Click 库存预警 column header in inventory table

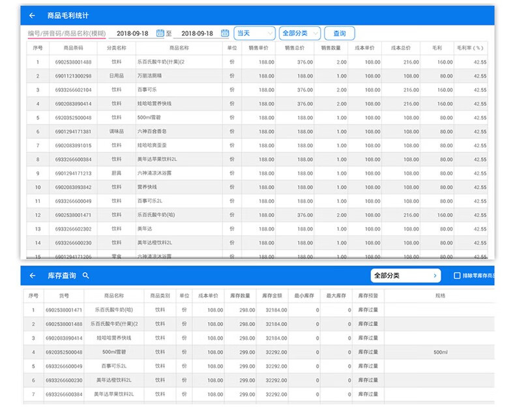point(368,295)
